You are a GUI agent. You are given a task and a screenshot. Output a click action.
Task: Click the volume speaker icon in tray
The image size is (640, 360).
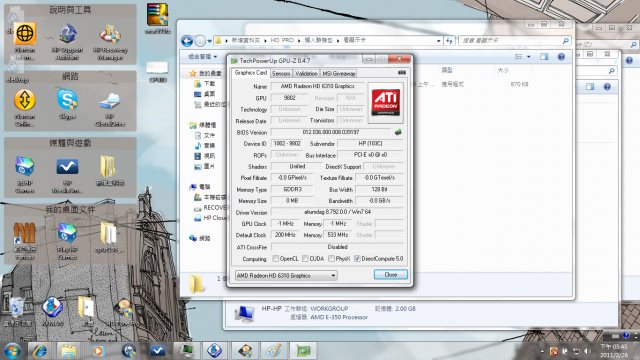(587, 351)
